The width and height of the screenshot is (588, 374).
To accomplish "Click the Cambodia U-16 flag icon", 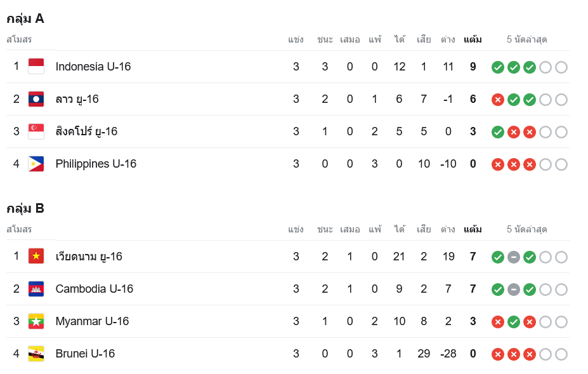I will click(36, 289).
